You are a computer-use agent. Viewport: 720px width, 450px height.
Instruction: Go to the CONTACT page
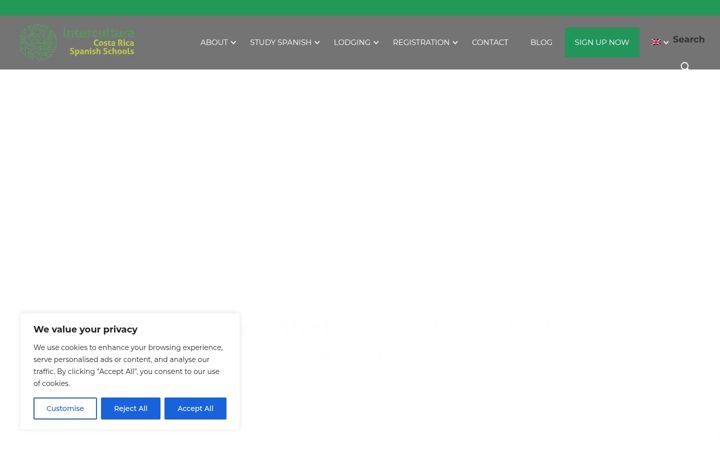pos(490,42)
